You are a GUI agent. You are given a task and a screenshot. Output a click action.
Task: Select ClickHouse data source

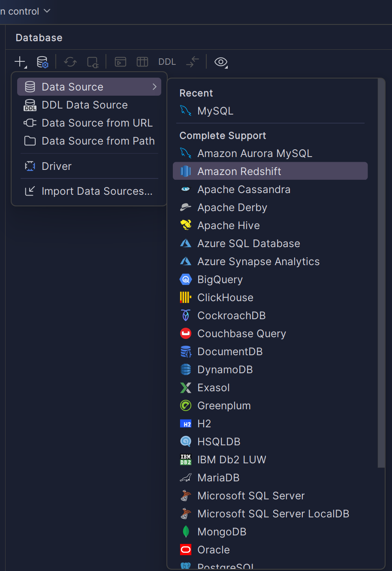(x=270, y=297)
